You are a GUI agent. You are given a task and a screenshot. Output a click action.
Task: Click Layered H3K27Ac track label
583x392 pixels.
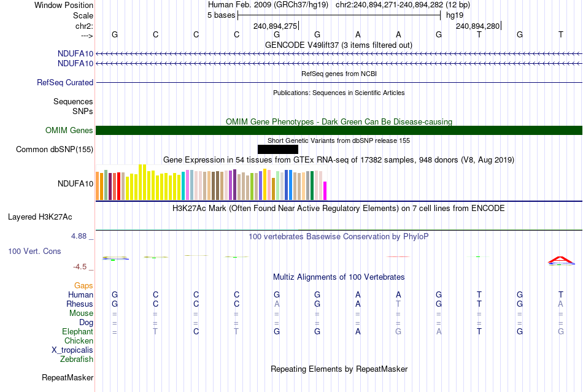pos(40,217)
